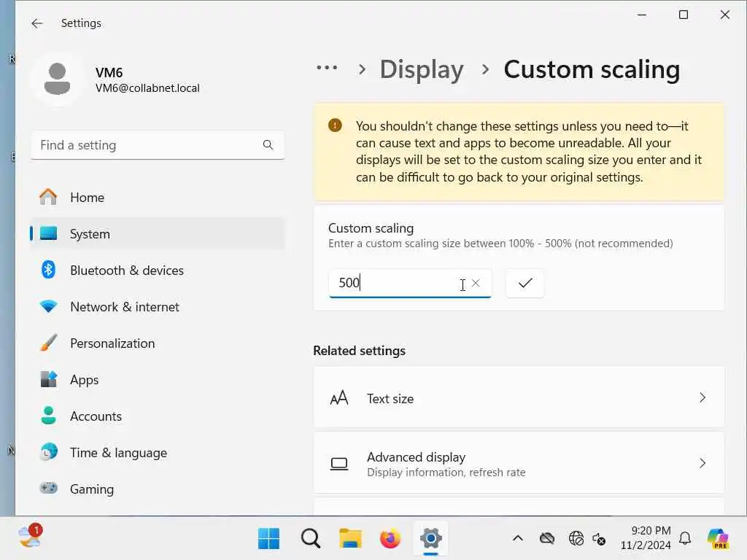The height and width of the screenshot is (560, 747).
Task: Expand the breadcrumb ellipsis menu
Action: pyautogui.click(x=327, y=68)
